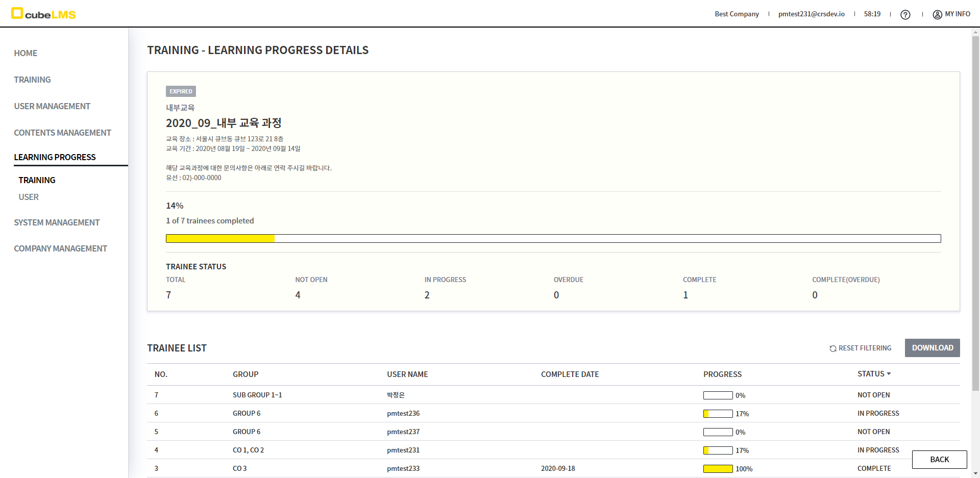This screenshot has width=980, height=478.
Task: Click the overall 14% completion progress bar
Action: (x=553, y=238)
